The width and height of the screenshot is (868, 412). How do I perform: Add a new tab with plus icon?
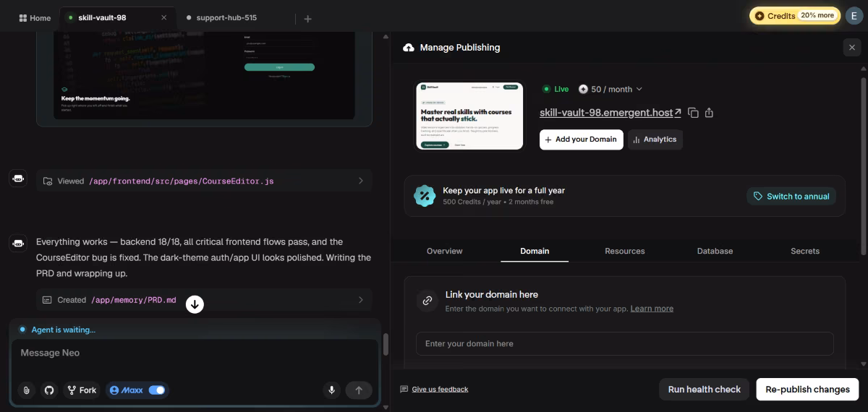pyautogui.click(x=307, y=19)
